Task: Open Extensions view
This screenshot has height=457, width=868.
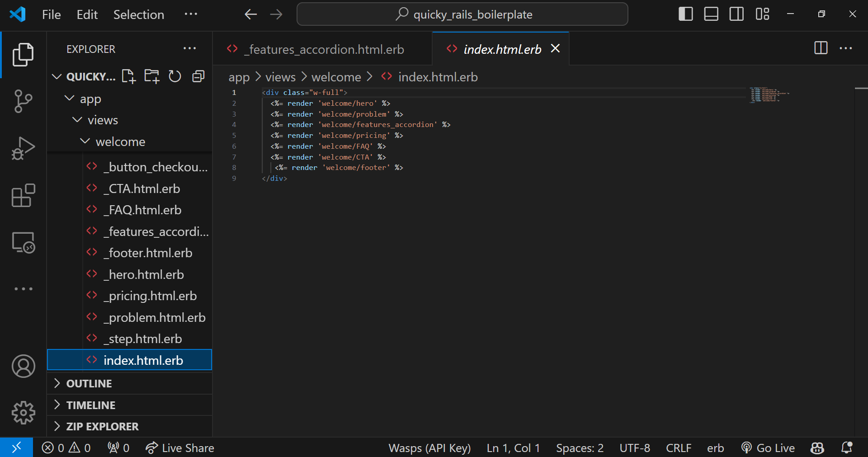Action: (23, 195)
